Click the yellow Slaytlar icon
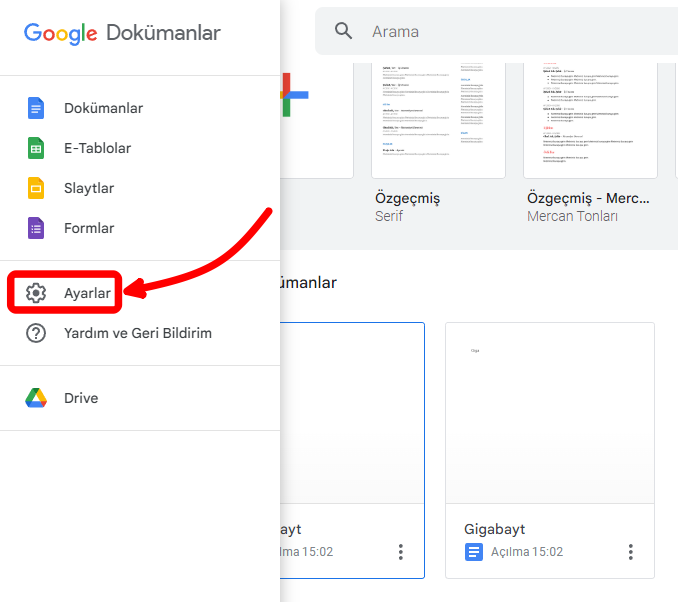Screen dimensions: 678x602 click(x=36, y=188)
